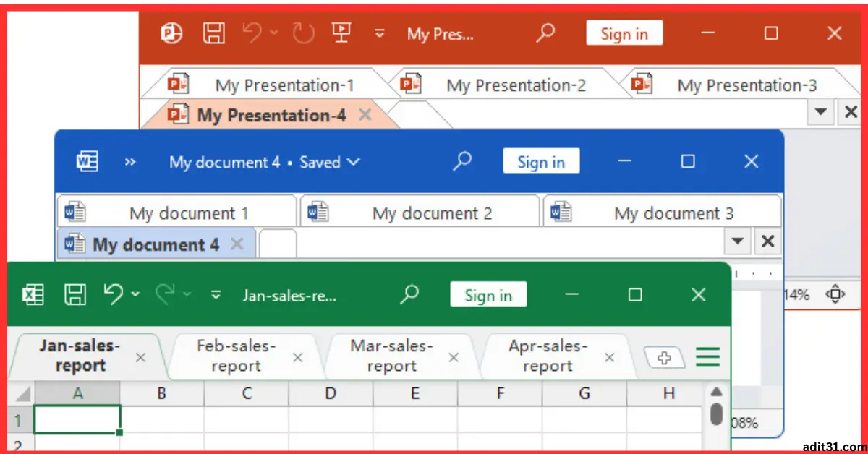The height and width of the screenshot is (454, 868).
Task: Open PowerPoint Customize Quick Access Toolbar menu
Action: (x=379, y=34)
